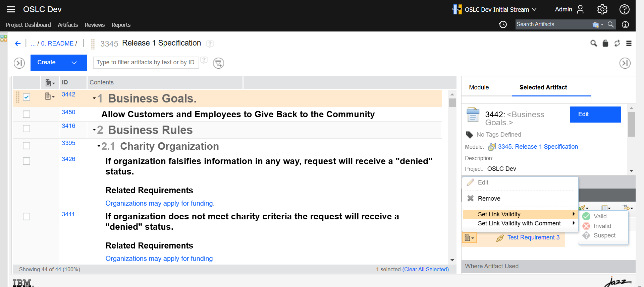Open the hamburger navigation menu
644x287 pixels.
point(11,9)
